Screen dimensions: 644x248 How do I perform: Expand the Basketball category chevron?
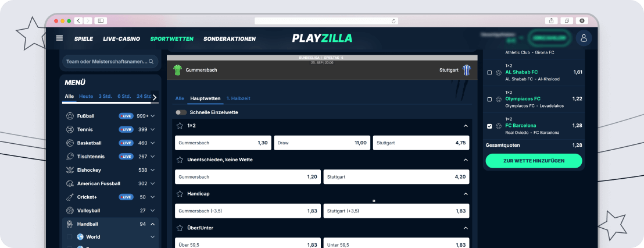pyautogui.click(x=153, y=143)
